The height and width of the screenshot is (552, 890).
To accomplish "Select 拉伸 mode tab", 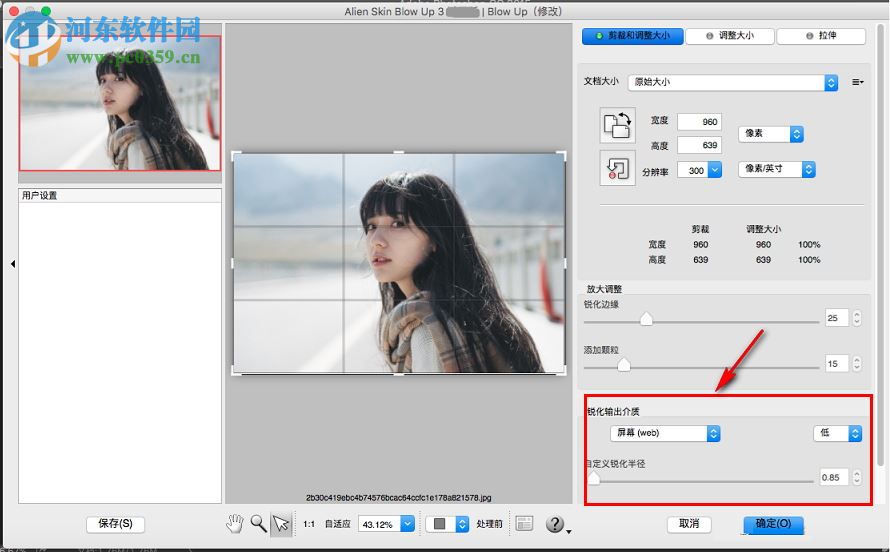I will (821, 36).
